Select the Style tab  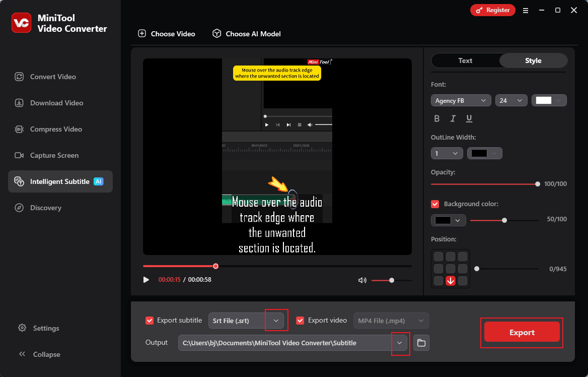(x=533, y=60)
